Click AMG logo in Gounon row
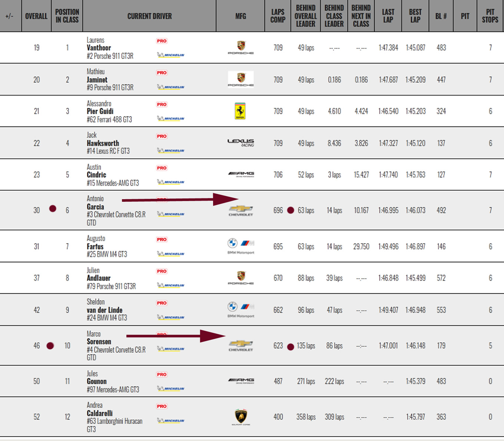Screen dimensions: 504x441 pyautogui.click(x=241, y=381)
